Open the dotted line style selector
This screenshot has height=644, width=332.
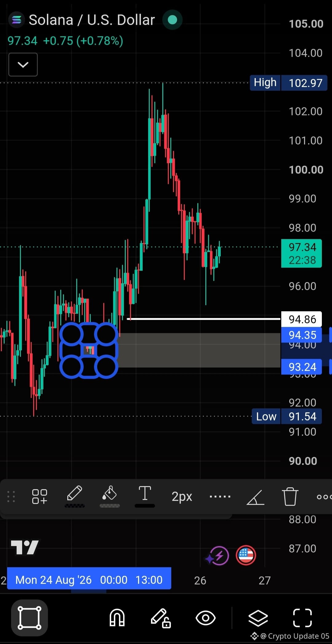(220, 497)
